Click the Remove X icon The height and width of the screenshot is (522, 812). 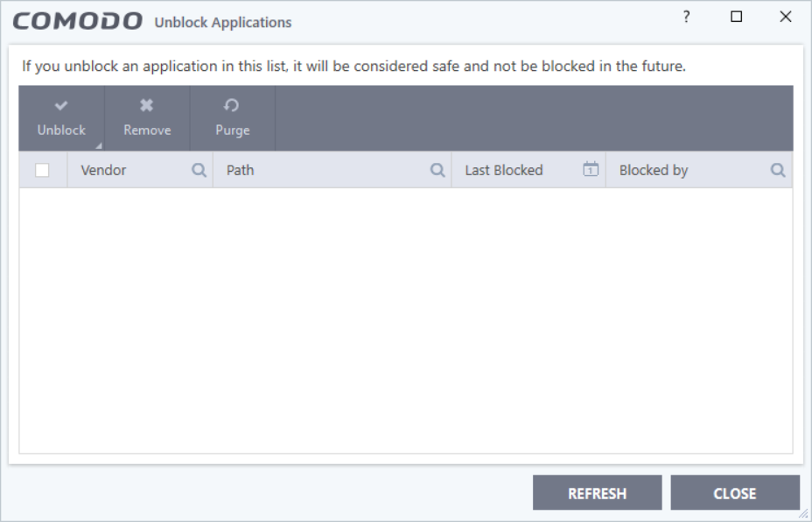tap(147, 106)
